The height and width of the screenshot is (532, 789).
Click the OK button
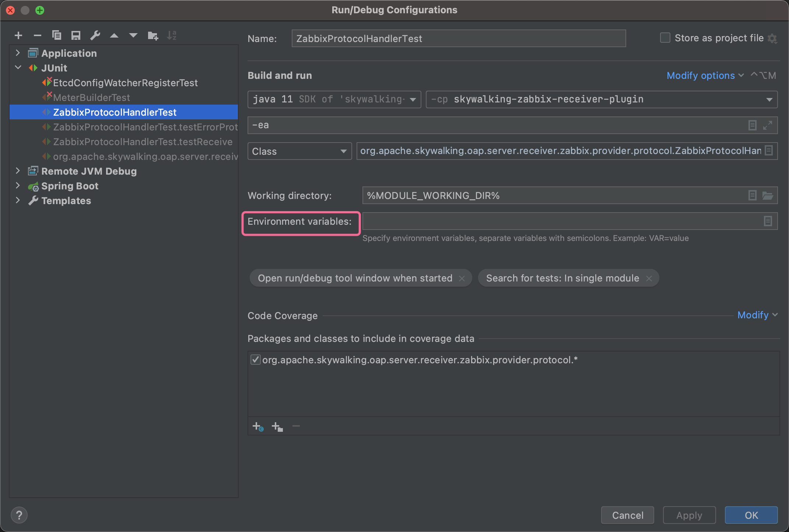pyautogui.click(x=751, y=515)
